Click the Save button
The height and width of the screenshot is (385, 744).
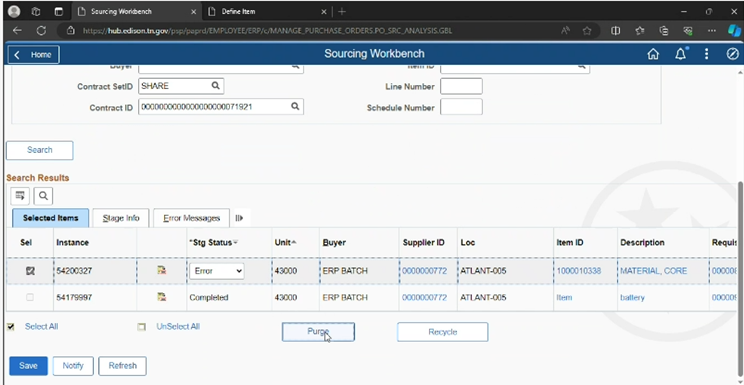[28, 366]
